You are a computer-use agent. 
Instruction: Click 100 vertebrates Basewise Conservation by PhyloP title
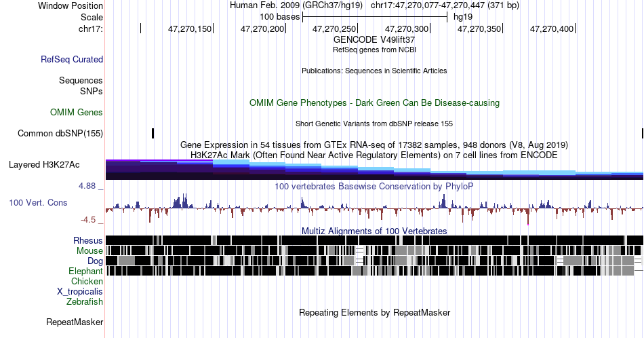(x=374, y=186)
